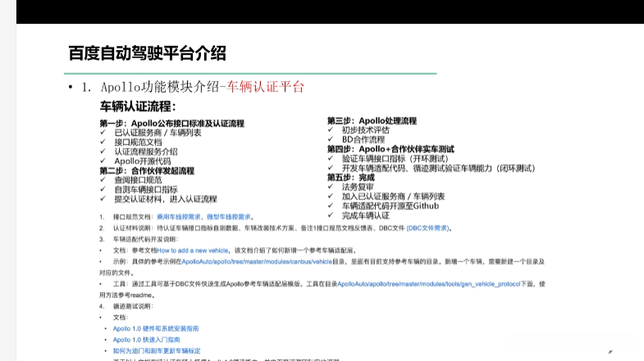Select heading 第五步：完成
The image size is (644, 361).
pos(351,177)
